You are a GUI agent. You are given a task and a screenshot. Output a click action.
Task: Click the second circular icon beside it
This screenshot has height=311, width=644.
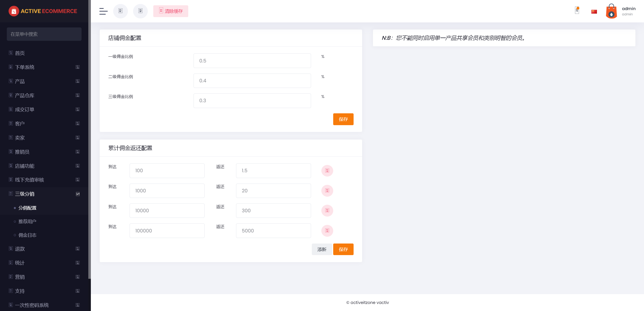tap(140, 11)
